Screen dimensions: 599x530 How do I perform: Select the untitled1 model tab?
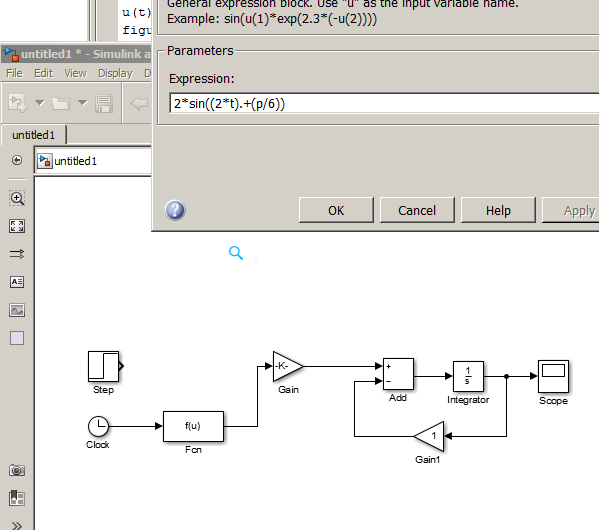[x=34, y=135]
